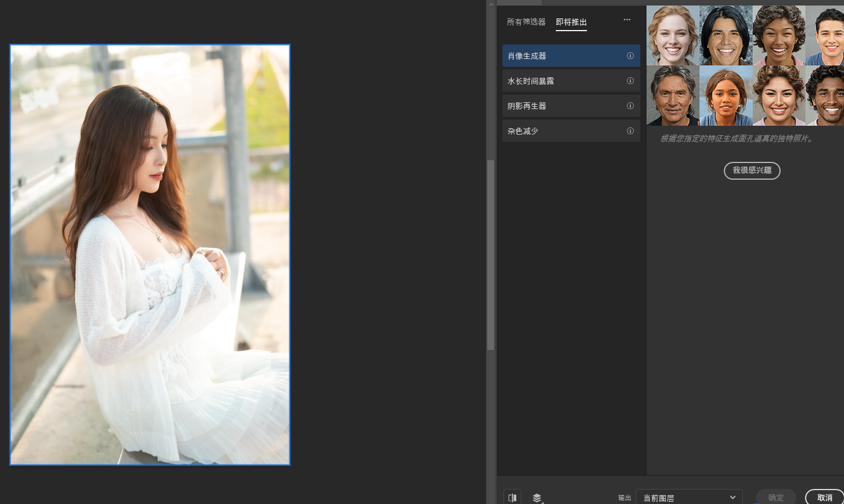844x504 pixels.
Task: Choose the 阴影再生器 filter entry
Action: (x=562, y=106)
